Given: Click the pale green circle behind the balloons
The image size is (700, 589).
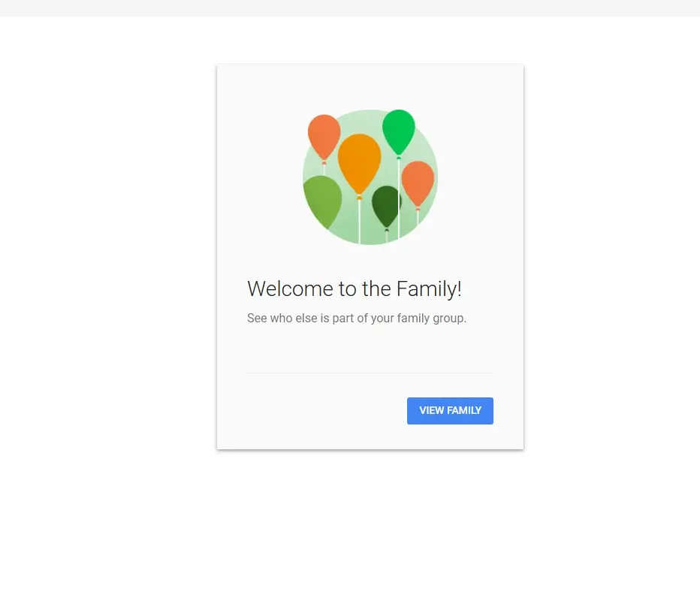Looking at the screenshot, I should (x=370, y=177).
